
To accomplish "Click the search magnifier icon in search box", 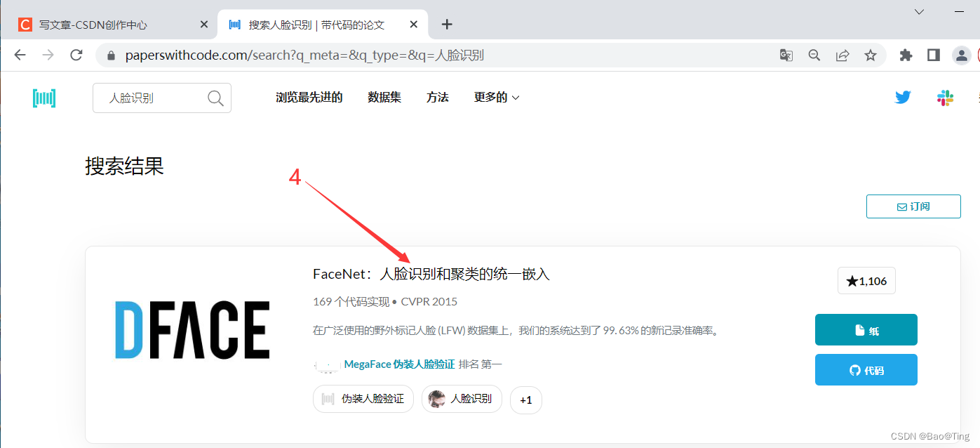I will [x=215, y=98].
